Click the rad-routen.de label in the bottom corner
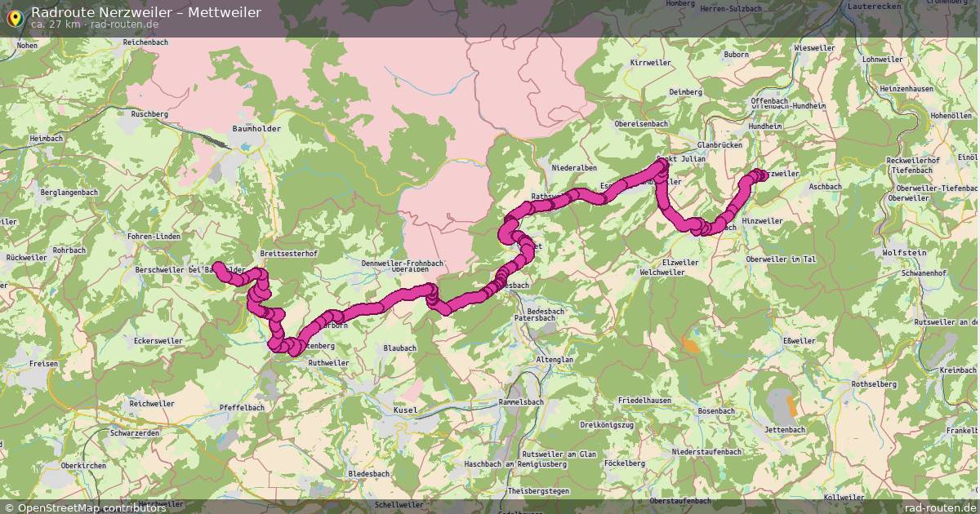 (940, 507)
